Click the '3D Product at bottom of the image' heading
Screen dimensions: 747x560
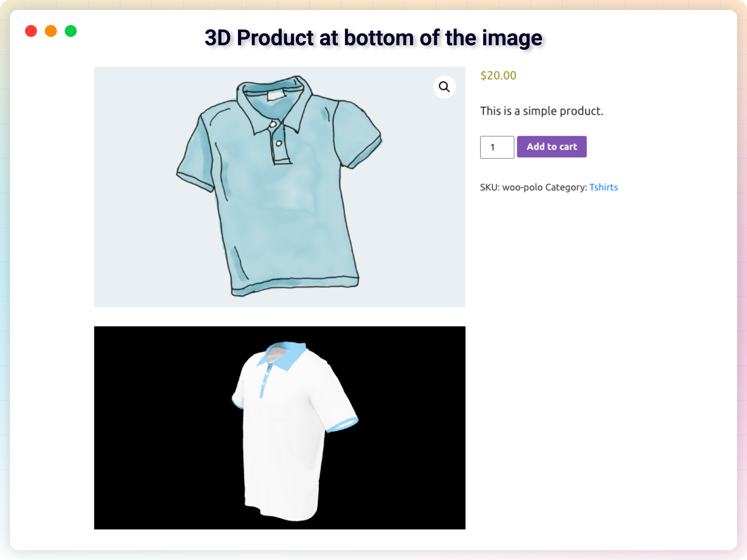tap(373, 38)
